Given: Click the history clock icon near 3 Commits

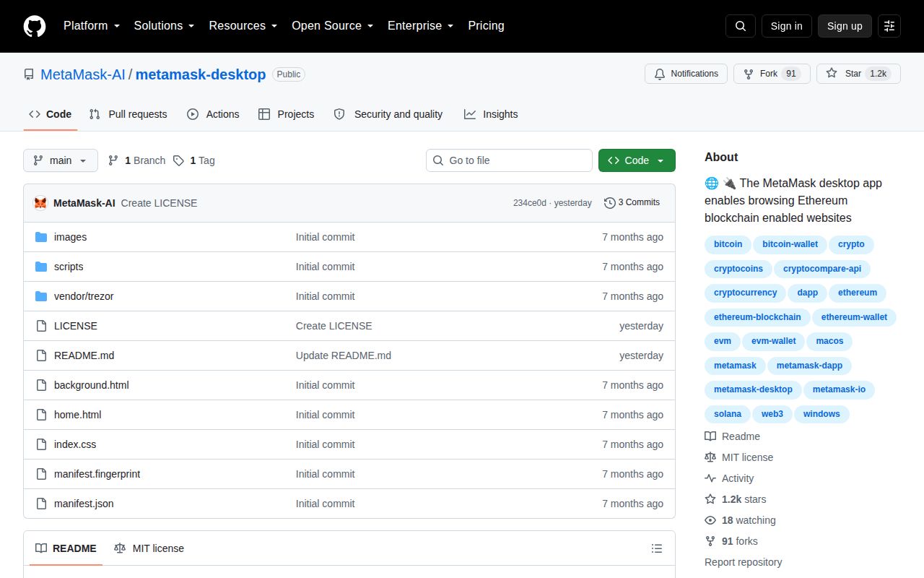Looking at the screenshot, I should coord(610,203).
